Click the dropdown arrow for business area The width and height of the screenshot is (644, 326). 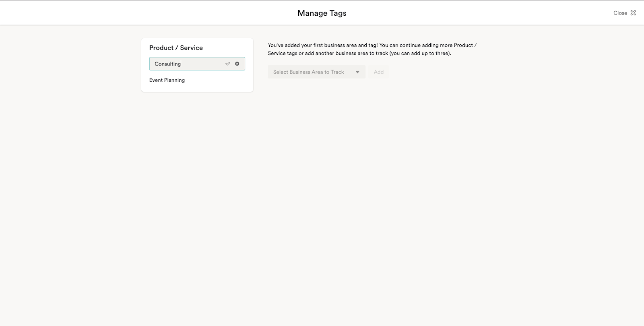tap(357, 72)
